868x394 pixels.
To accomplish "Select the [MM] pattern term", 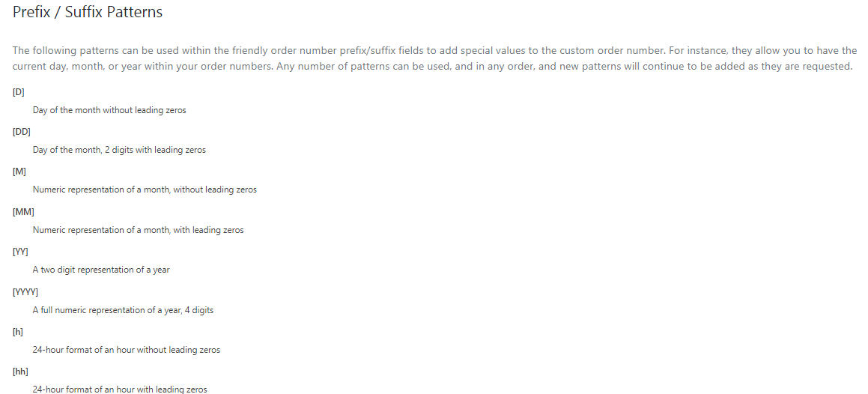I will tap(23, 212).
